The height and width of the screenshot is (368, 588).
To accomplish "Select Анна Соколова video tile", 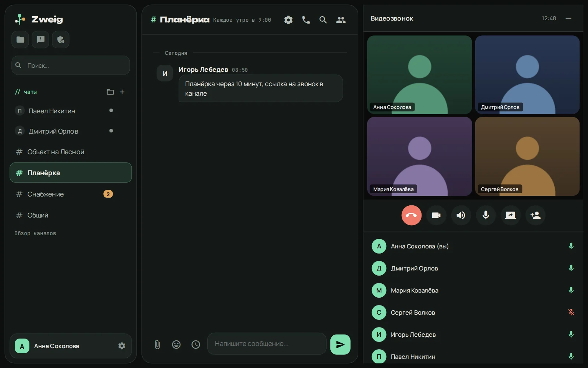I will 419,75.
